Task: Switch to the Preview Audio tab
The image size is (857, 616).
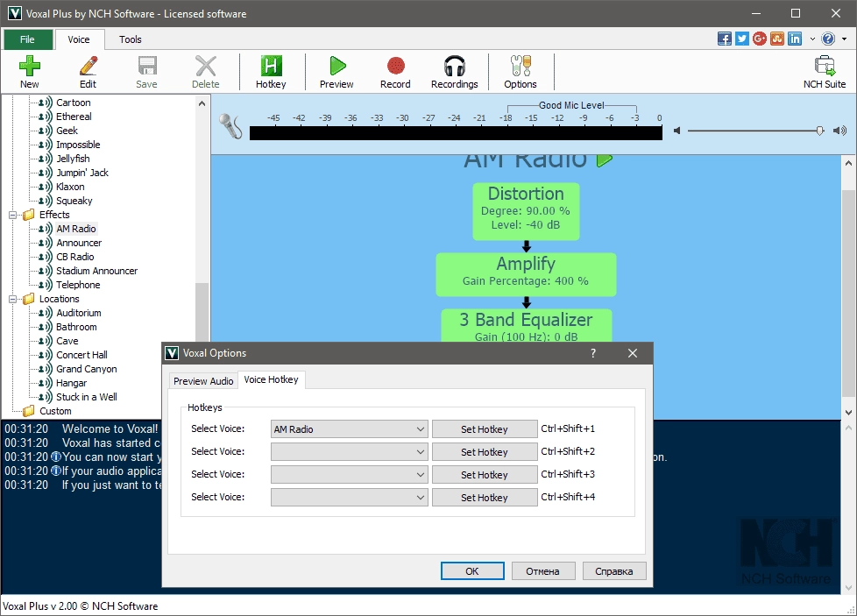Action: [203, 381]
